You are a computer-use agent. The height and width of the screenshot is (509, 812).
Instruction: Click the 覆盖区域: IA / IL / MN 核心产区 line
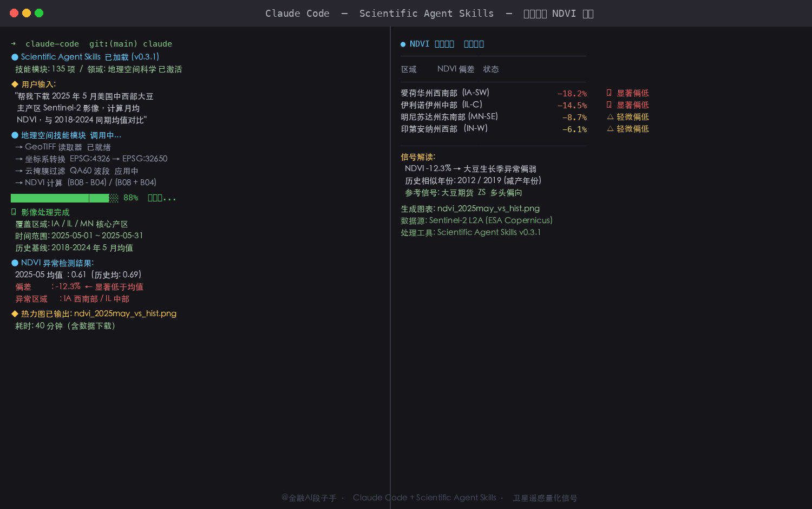[71, 224]
